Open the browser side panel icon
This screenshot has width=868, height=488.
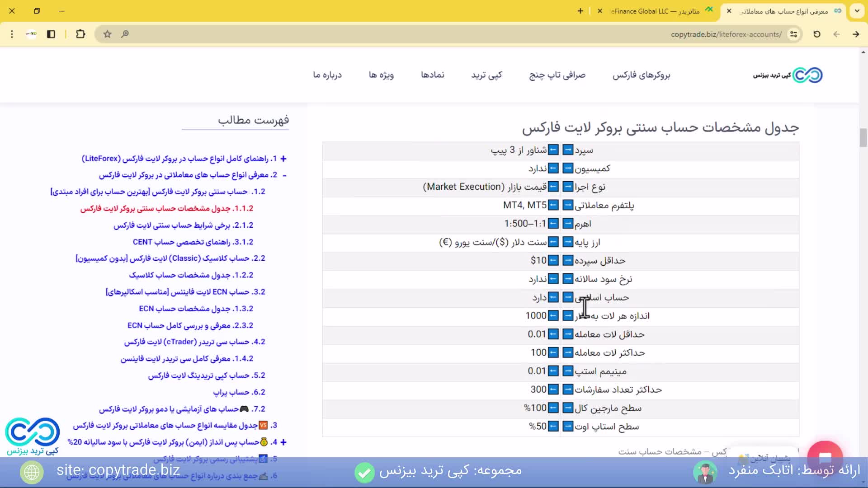(x=51, y=34)
